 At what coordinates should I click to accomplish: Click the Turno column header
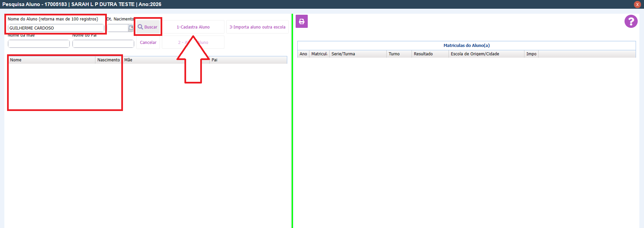pos(399,54)
